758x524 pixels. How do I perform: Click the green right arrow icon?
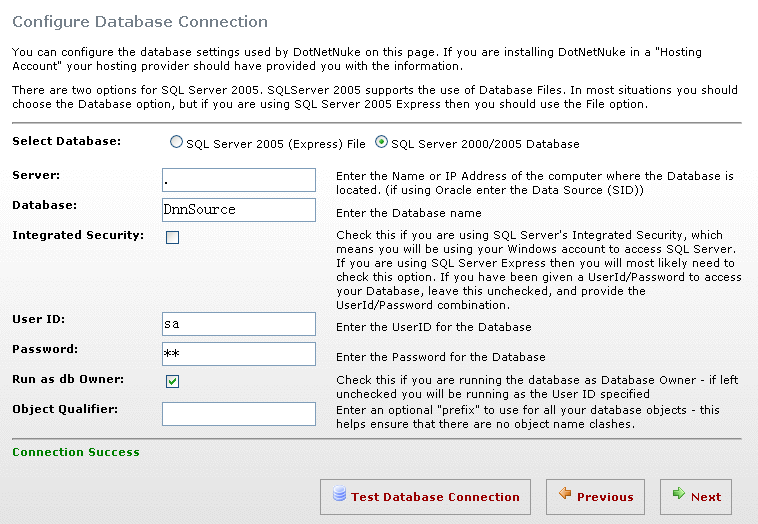point(679,494)
